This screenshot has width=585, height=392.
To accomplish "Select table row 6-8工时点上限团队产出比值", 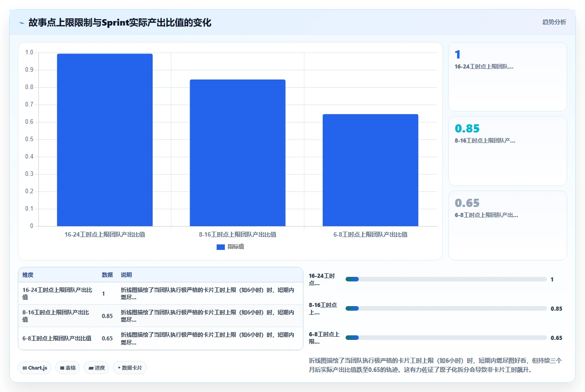I will [x=160, y=338].
